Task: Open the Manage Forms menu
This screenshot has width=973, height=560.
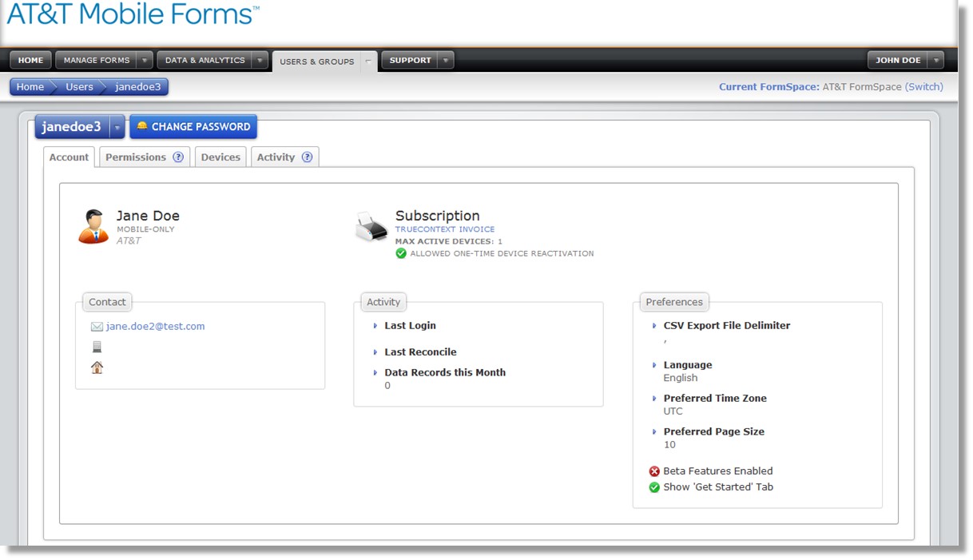Action: click(96, 60)
